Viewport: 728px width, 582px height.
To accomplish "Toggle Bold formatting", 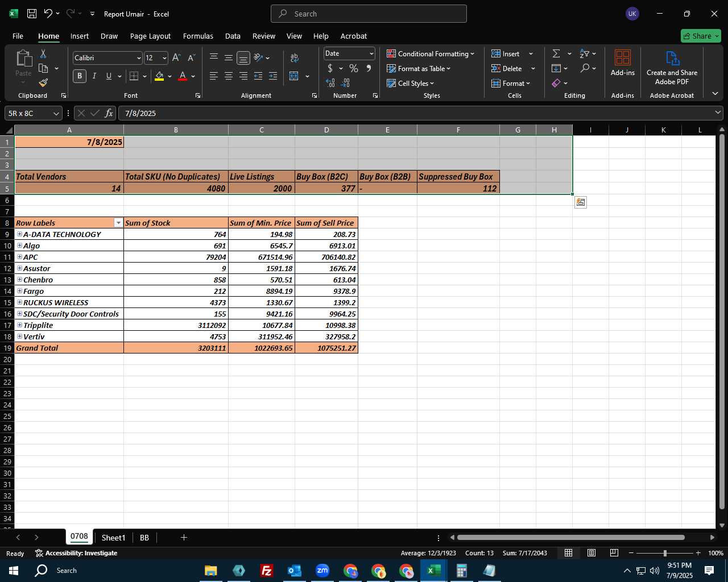I will pos(80,76).
